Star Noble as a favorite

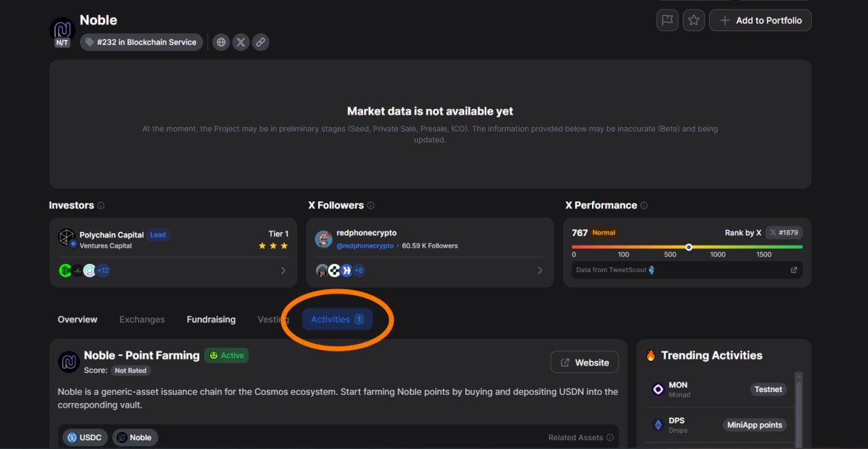[694, 20]
